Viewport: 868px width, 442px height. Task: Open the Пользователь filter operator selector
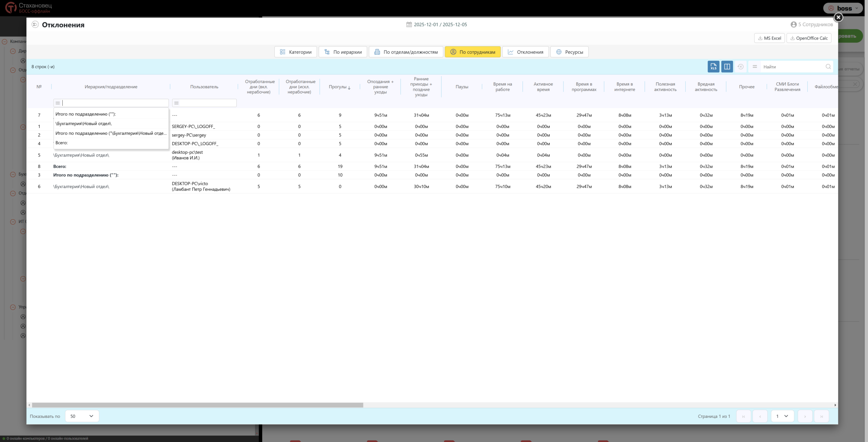(176, 103)
